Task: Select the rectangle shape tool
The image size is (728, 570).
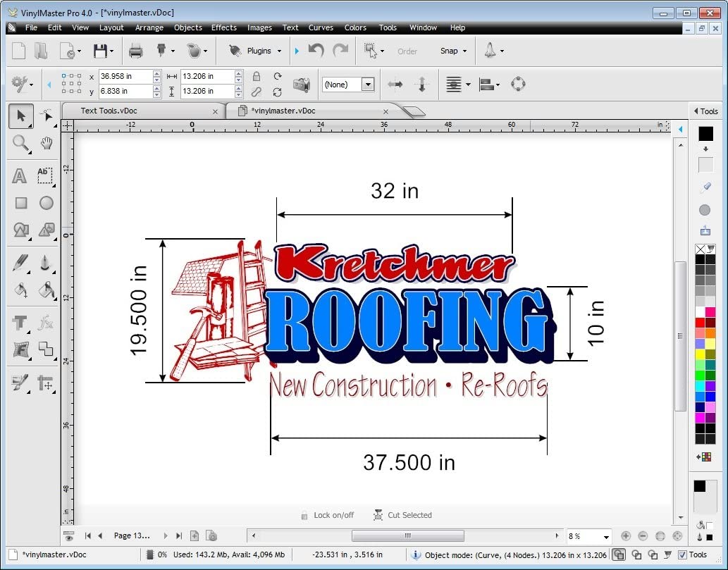Action: pyautogui.click(x=20, y=203)
